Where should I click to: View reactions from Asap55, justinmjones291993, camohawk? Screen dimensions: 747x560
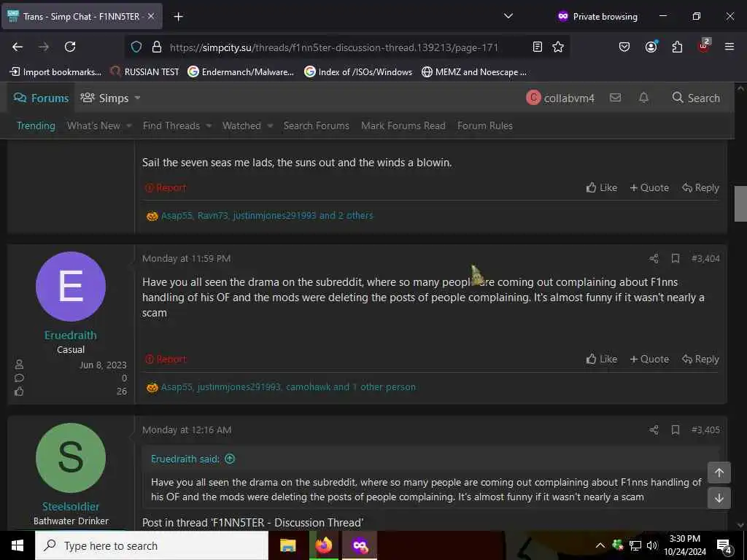point(288,387)
